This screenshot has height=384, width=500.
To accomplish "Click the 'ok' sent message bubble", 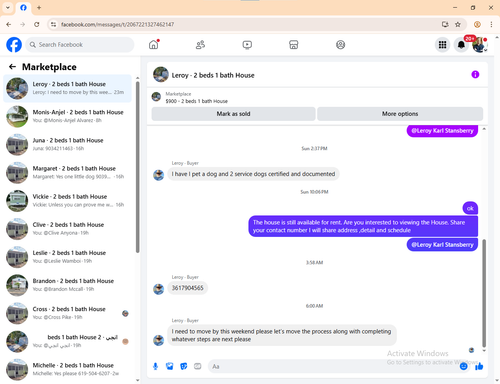I will pyautogui.click(x=470, y=208).
